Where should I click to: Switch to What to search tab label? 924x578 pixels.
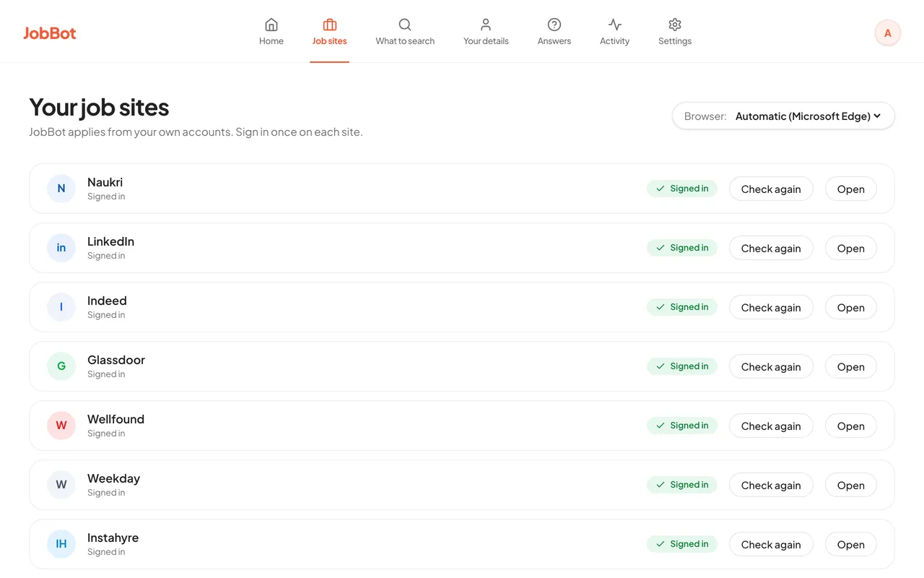[x=405, y=41]
